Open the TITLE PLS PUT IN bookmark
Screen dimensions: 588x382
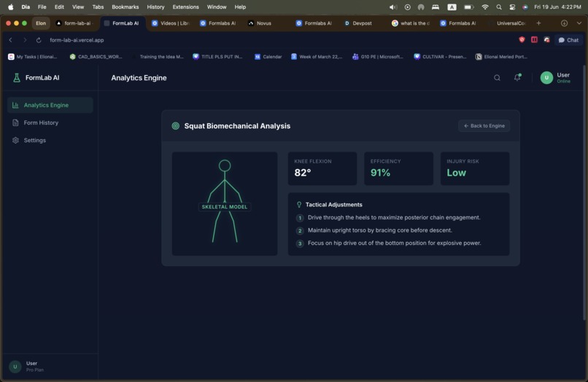coord(217,57)
